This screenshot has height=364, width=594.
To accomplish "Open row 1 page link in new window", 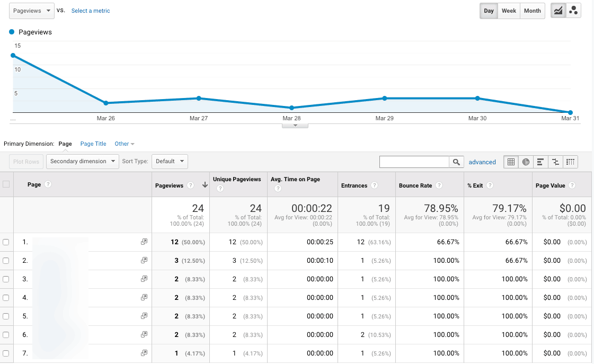I will point(144,242).
